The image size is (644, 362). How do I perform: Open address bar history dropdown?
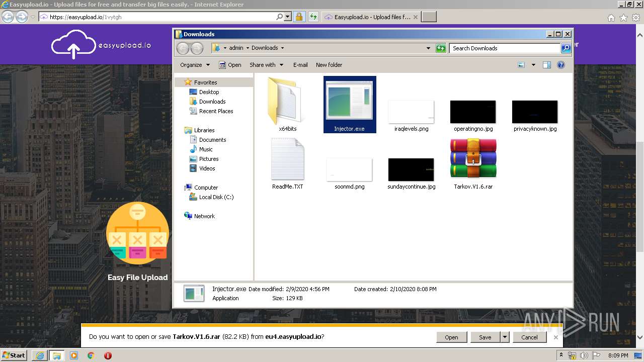(x=428, y=48)
